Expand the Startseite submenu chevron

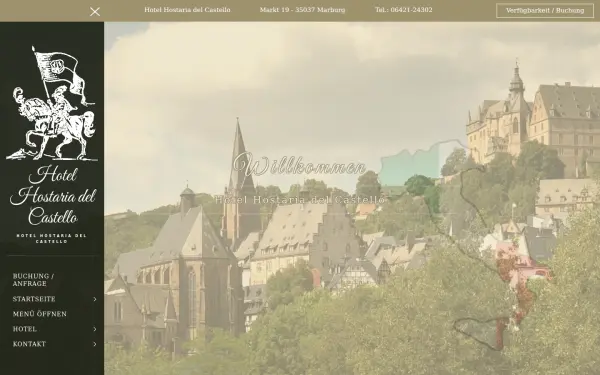coord(95,299)
